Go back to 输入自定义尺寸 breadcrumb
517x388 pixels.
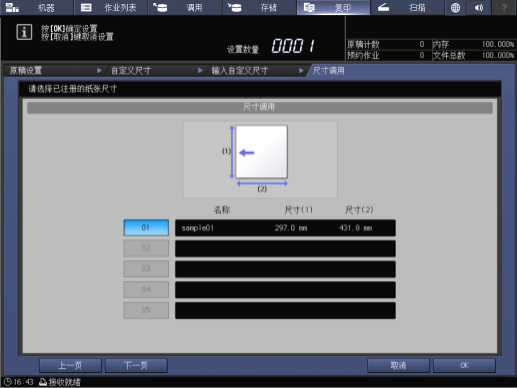pos(257,71)
